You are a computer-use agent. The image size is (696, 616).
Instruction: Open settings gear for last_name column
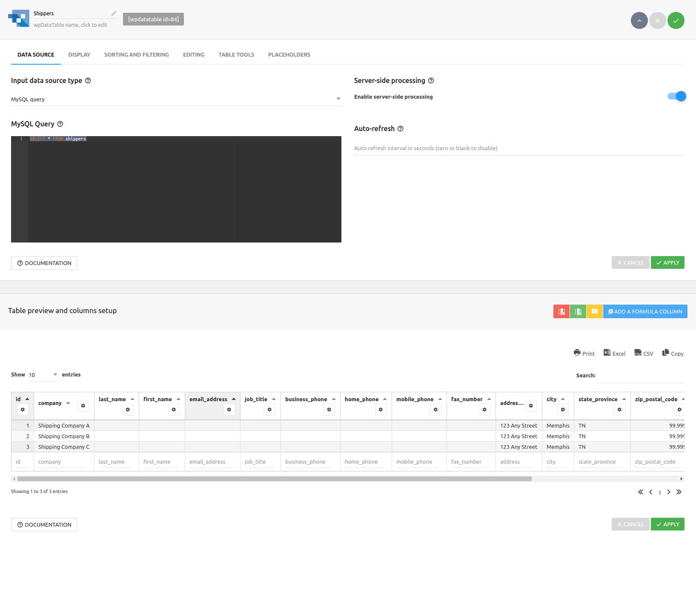click(x=128, y=410)
